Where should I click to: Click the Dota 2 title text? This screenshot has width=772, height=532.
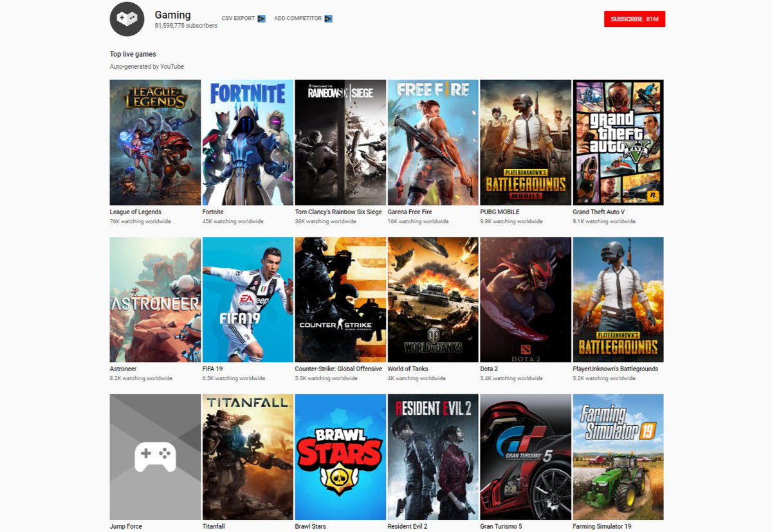tap(490, 369)
